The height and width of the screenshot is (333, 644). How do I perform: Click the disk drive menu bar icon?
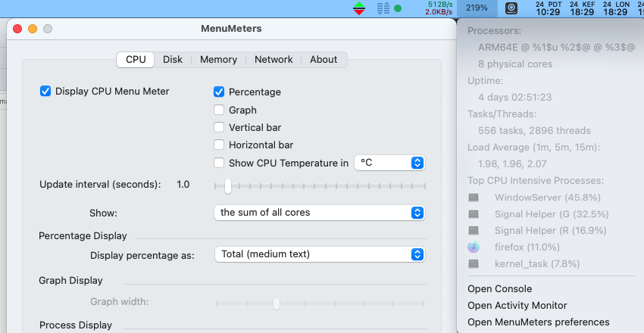click(511, 8)
